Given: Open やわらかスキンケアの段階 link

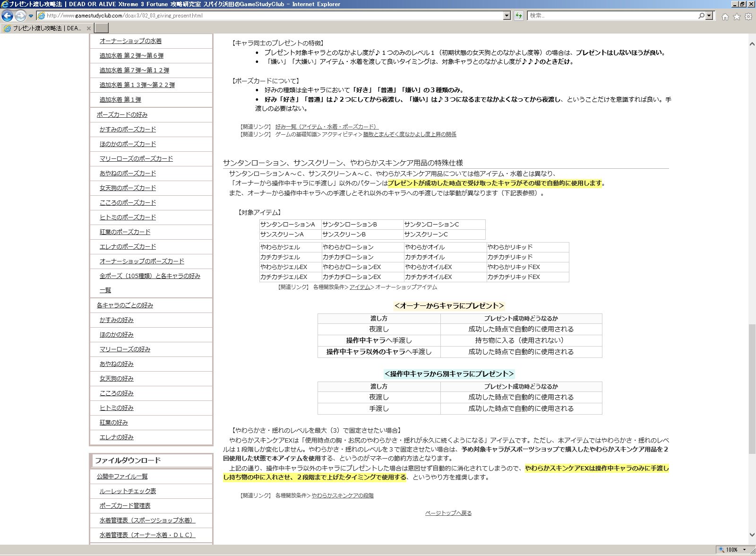Looking at the screenshot, I should click(343, 495).
